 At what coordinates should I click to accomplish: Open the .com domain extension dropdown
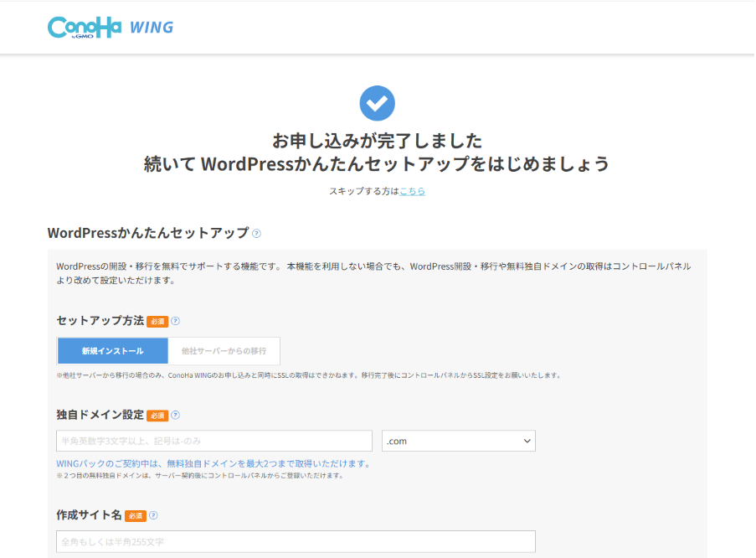[458, 441]
